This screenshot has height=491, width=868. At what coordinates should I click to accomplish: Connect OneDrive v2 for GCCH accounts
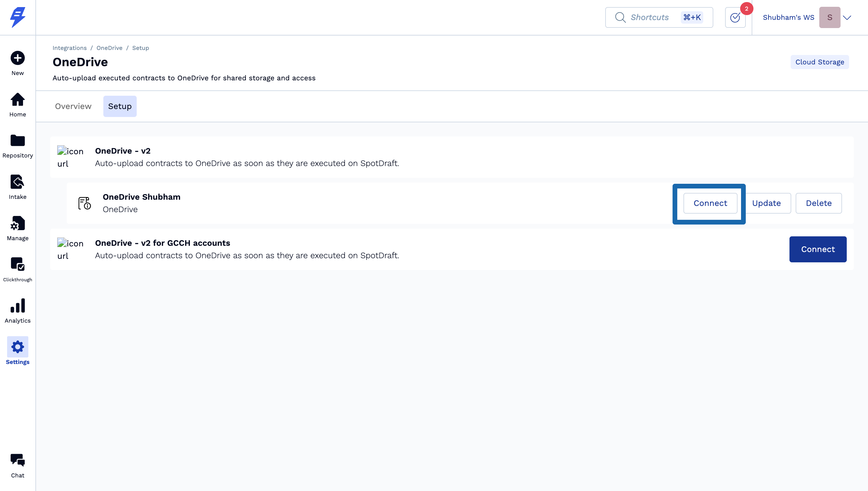click(x=818, y=249)
